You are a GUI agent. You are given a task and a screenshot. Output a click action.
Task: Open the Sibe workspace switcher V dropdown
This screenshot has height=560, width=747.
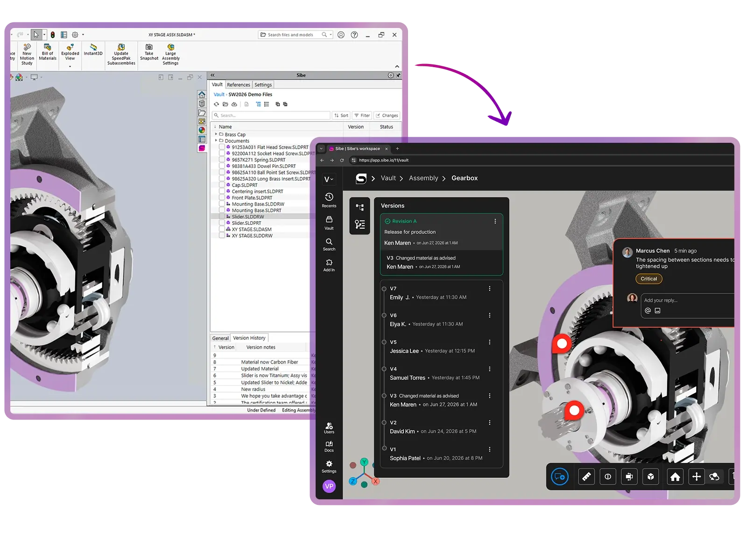pyautogui.click(x=329, y=179)
